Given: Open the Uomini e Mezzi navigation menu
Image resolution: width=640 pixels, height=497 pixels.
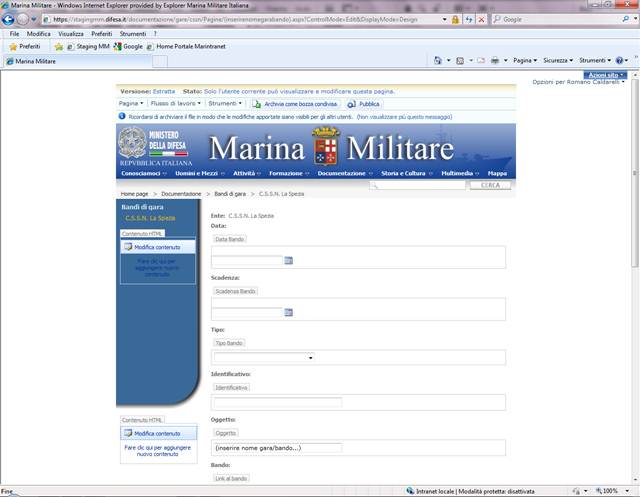Looking at the screenshot, I should coord(200,173).
